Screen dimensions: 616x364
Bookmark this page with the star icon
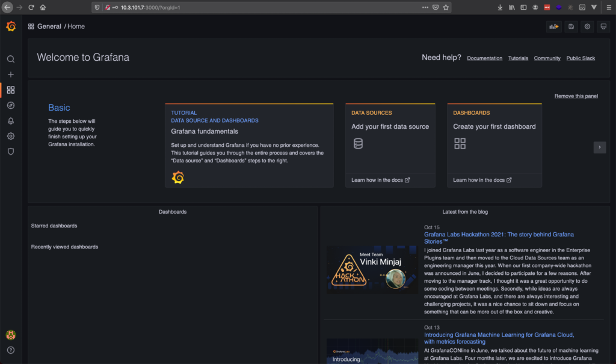point(446,7)
